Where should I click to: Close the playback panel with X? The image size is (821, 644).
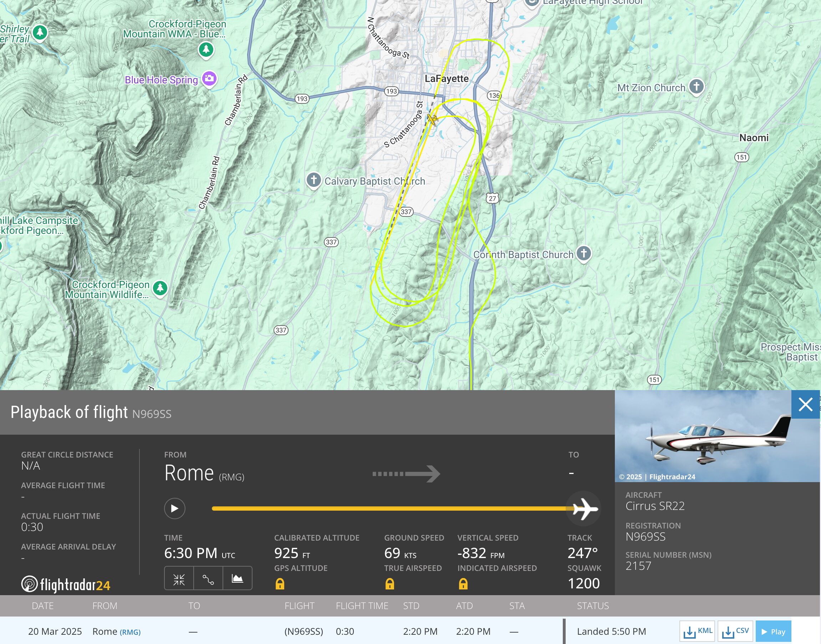[x=805, y=405]
